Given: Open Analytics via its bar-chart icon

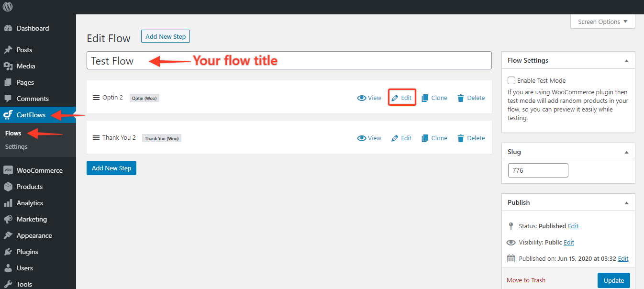Looking at the screenshot, I should click(8, 203).
